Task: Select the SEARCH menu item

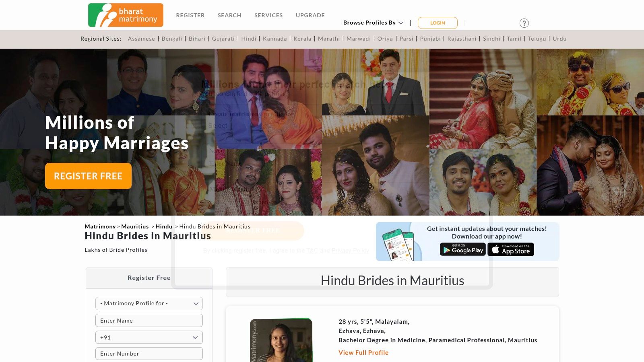Action: point(229,15)
